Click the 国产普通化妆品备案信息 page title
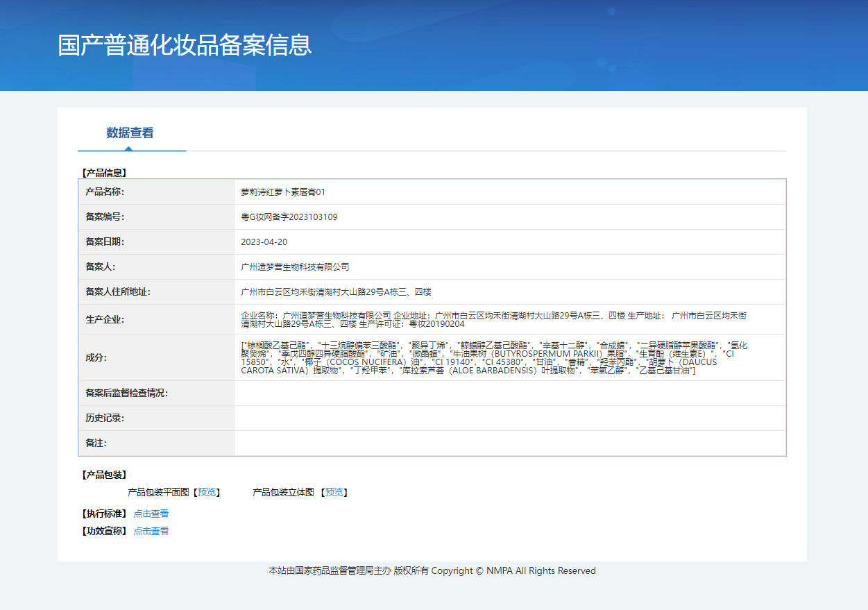The image size is (868, 610). coord(185,44)
